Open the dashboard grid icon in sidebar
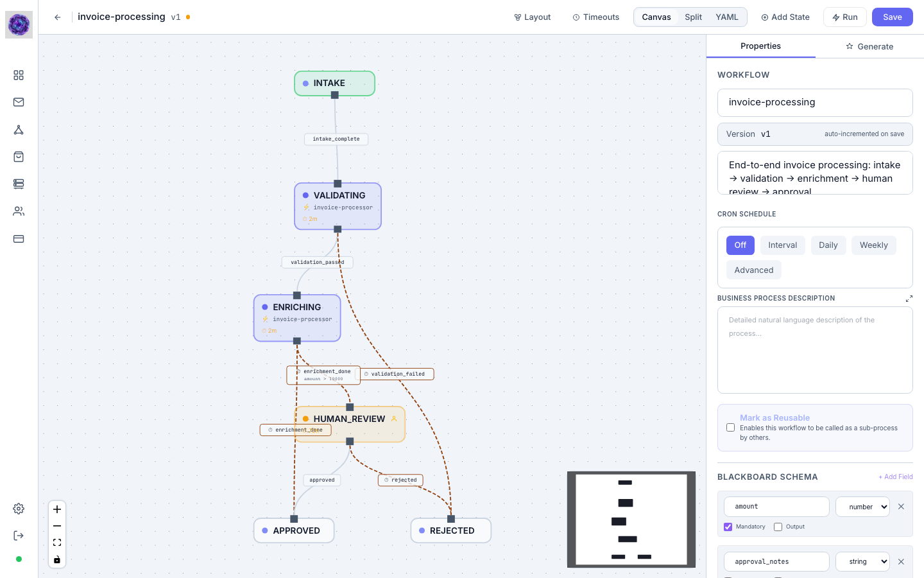Screen dimensions: 924x578 click(x=19, y=75)
